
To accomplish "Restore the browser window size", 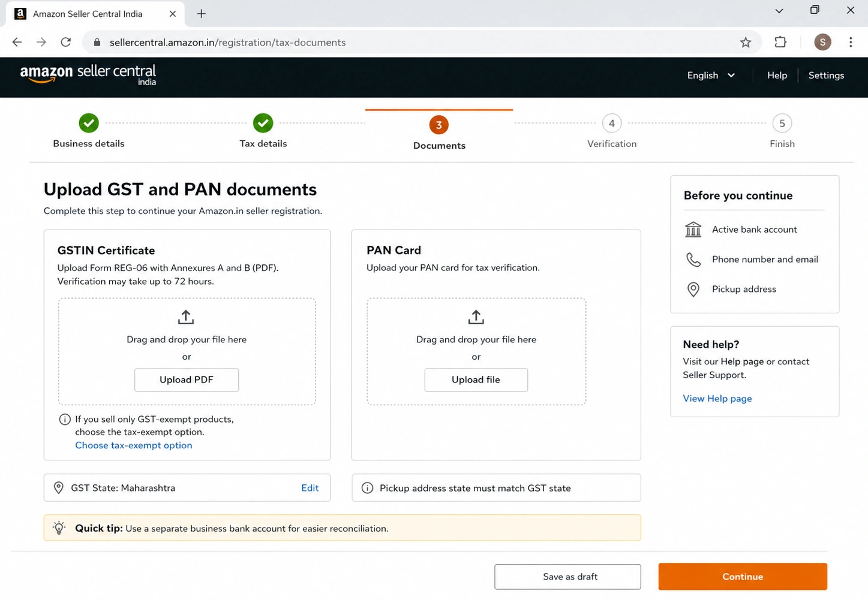I will (815, 10).
